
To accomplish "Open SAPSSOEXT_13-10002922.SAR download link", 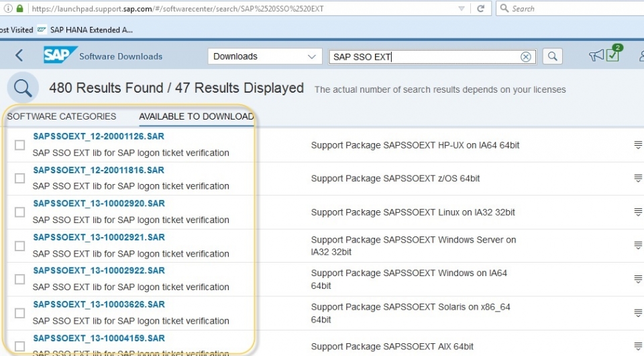I will (x=99, y=271).
